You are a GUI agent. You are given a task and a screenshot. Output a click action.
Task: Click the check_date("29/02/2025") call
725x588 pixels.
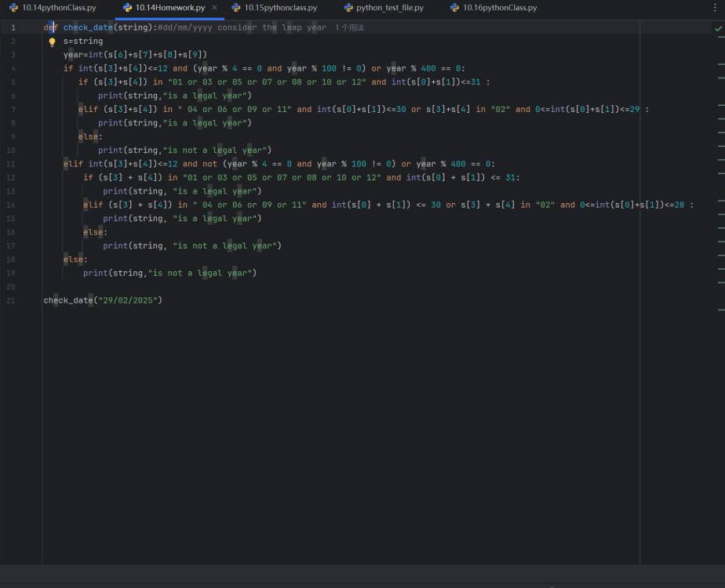point(103,300)
